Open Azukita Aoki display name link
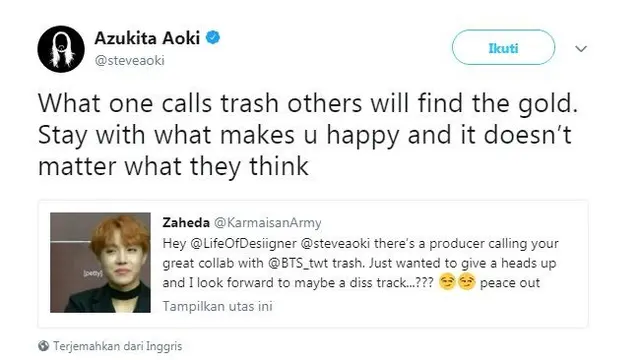640x360 pixels. tap(147, 38)
